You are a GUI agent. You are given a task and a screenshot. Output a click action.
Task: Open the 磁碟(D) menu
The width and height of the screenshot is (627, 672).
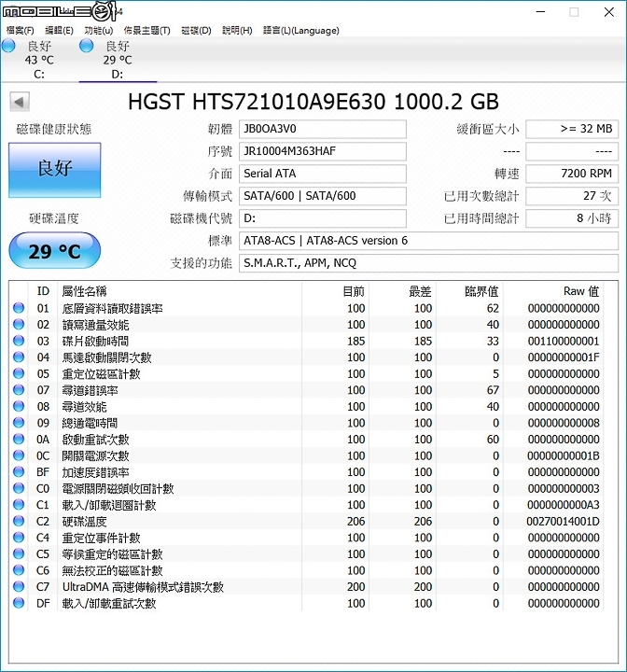click(196, 31)
